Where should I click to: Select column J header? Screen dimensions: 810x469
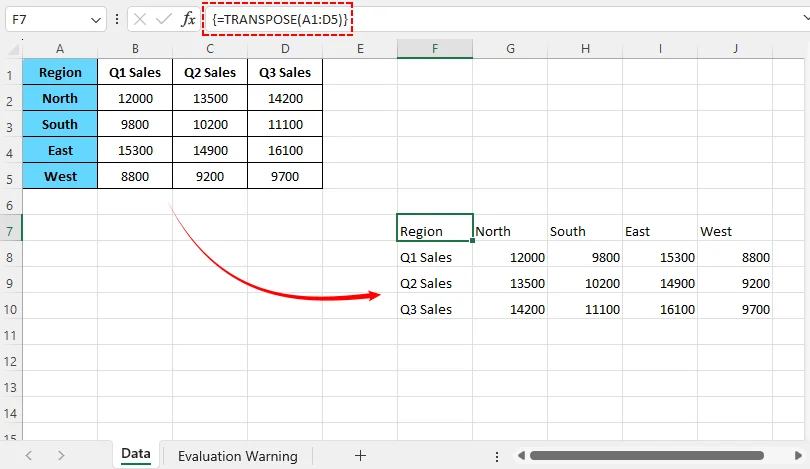click(x=735, y=49)
